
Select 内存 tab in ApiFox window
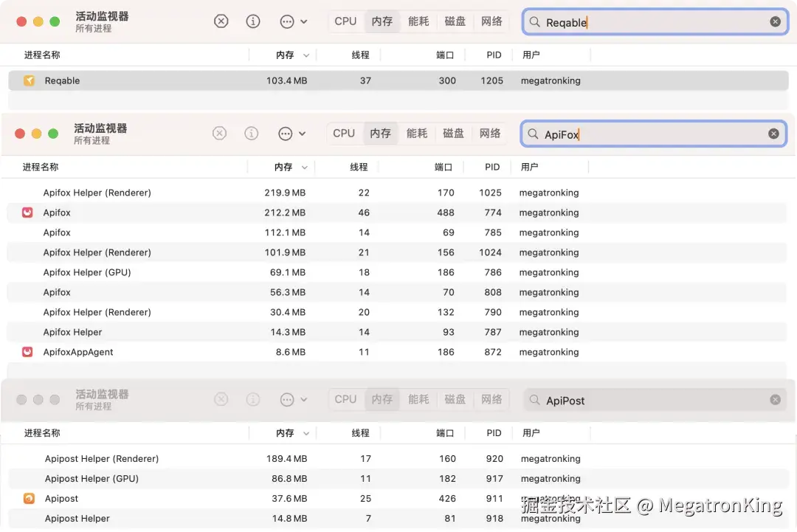[380, 133]
